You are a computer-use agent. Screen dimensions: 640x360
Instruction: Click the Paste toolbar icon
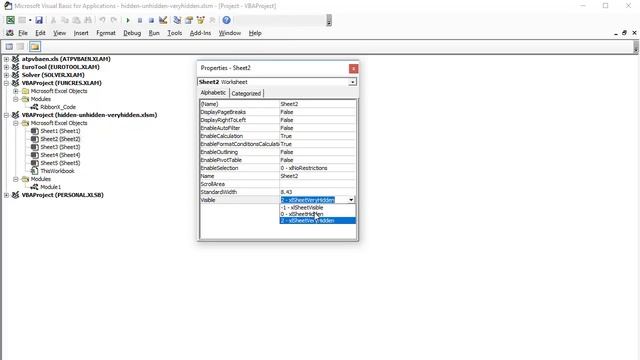[x=76, y=20]
